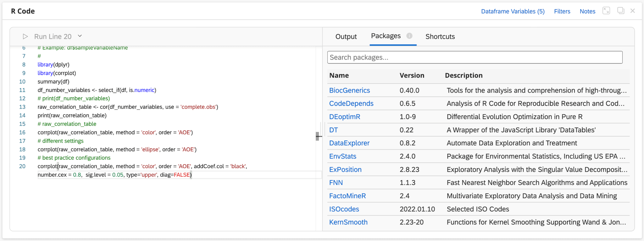
Task: Click FactoMineR Multivariate Exploratory description
Action: pyautogui.click(x=532, y=196)
